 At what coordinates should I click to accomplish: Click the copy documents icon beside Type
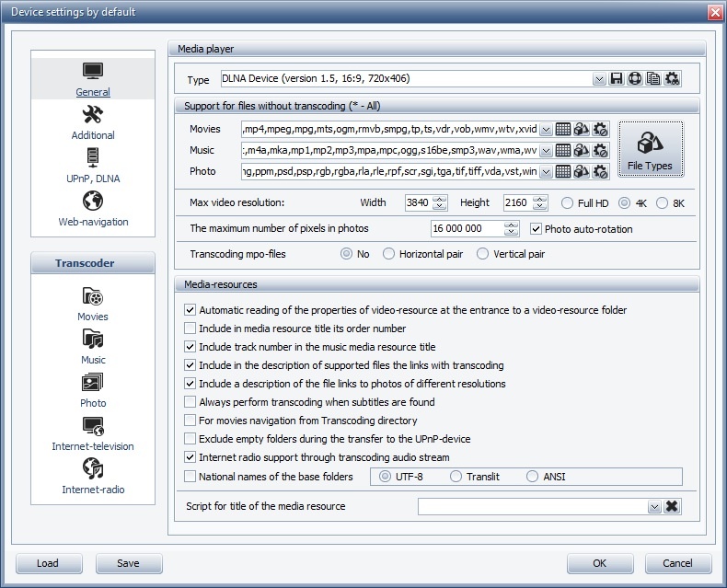coord(653,78)
